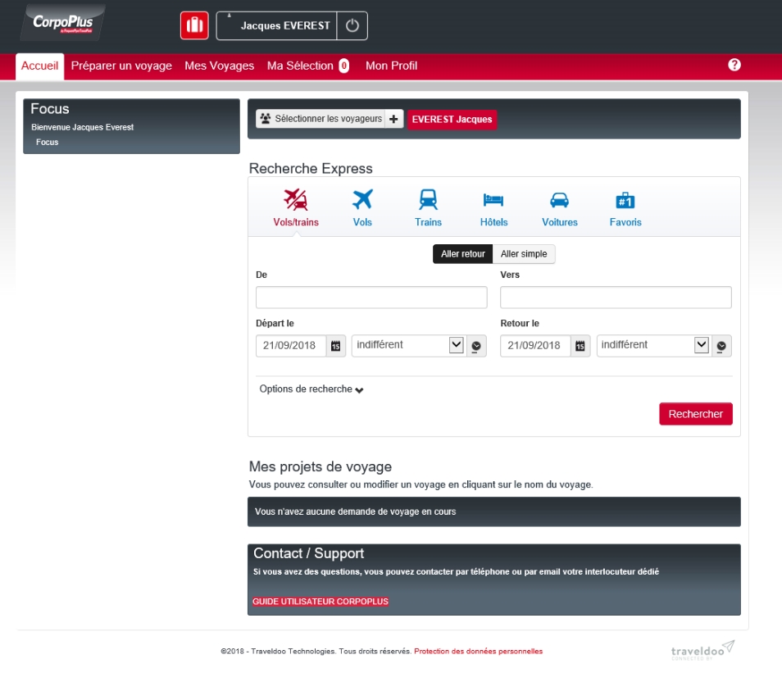
Task: Open the Mes Voyages tab
Action: click(x=220, y=66)
